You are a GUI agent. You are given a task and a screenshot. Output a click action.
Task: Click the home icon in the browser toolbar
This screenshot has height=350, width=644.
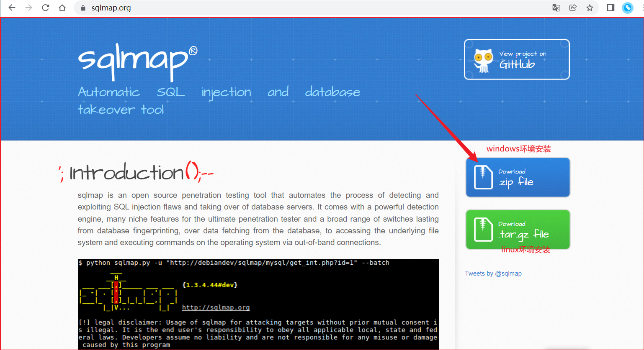(62, 8)
